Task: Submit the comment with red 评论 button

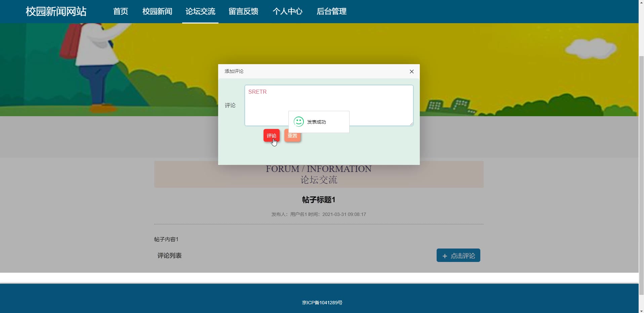Action: [271, 136]
